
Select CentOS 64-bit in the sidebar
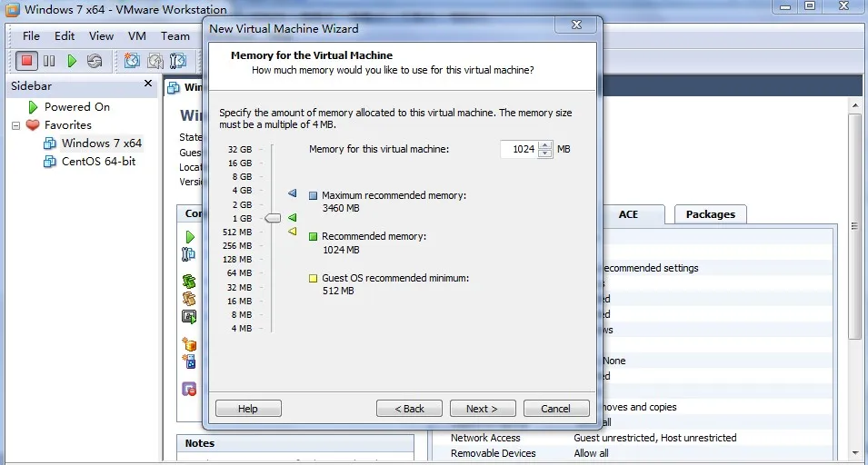98,162
